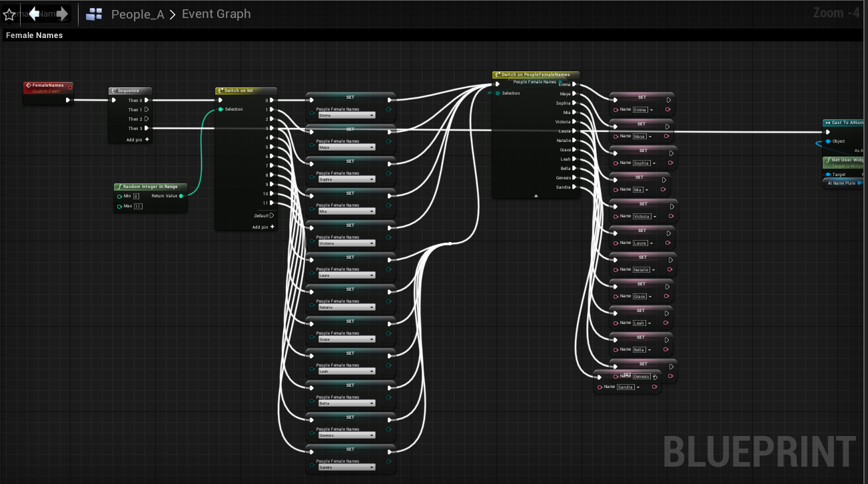Viewport: 868px width, 484px height.
Task: Edit the Name field containing Maya
Action: [640, 137]
